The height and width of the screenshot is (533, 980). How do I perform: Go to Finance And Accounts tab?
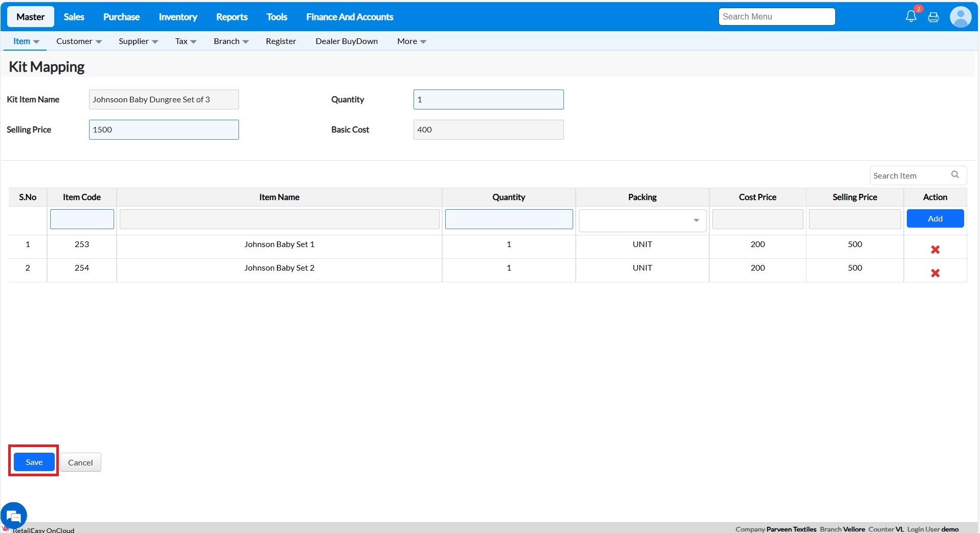point(350,17)
